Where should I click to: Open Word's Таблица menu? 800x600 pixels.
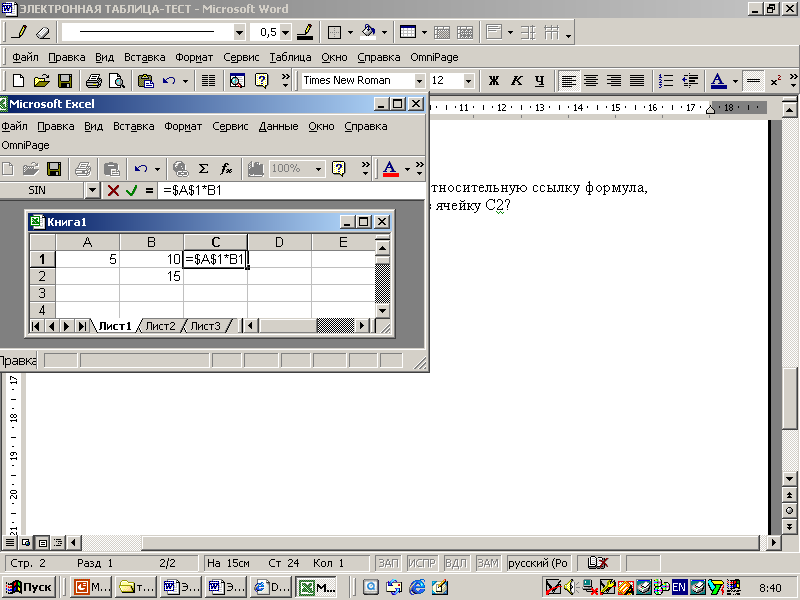coord(290,57)
